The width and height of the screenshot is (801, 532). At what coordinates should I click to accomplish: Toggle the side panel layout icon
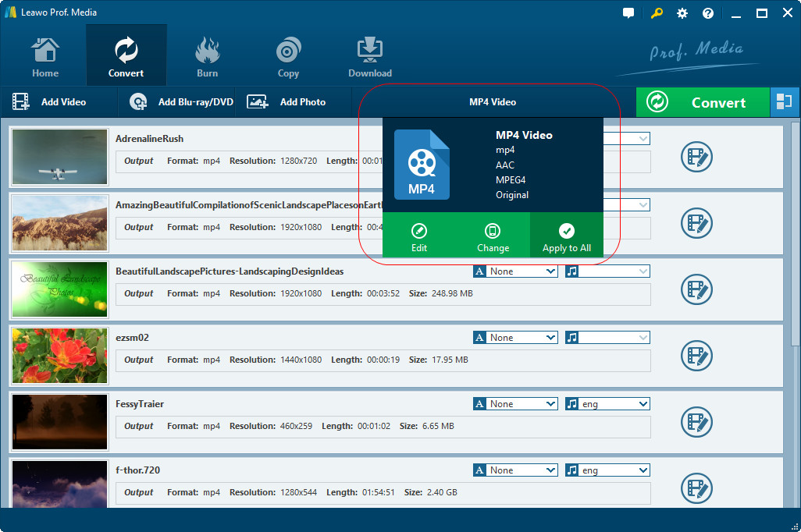(785, 102)
